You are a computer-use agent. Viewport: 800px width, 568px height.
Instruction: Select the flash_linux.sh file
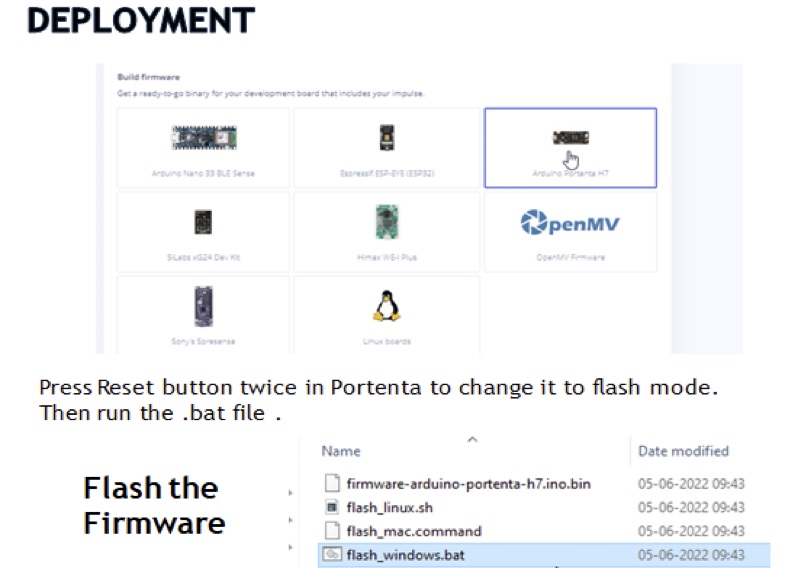(x=389, y=507)
